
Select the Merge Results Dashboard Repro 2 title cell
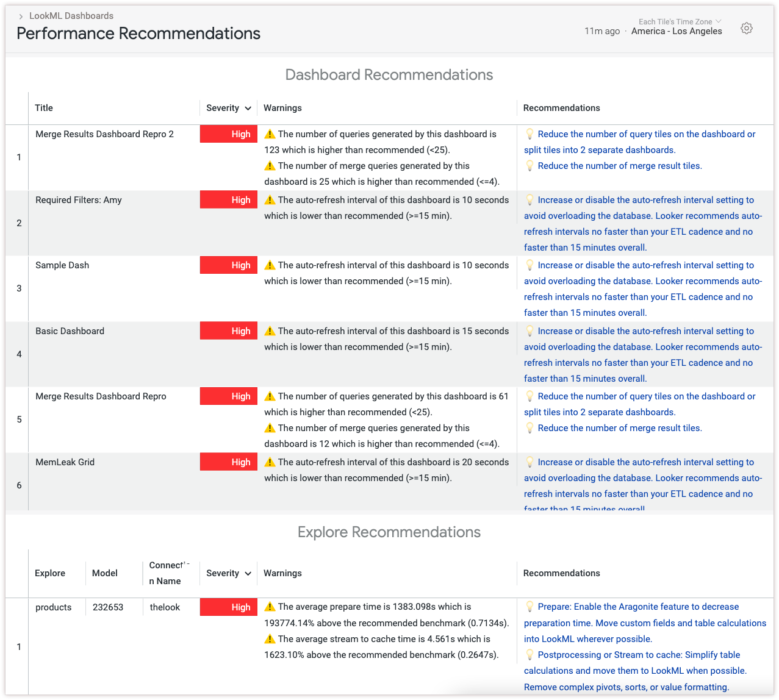tap(104, 134)
